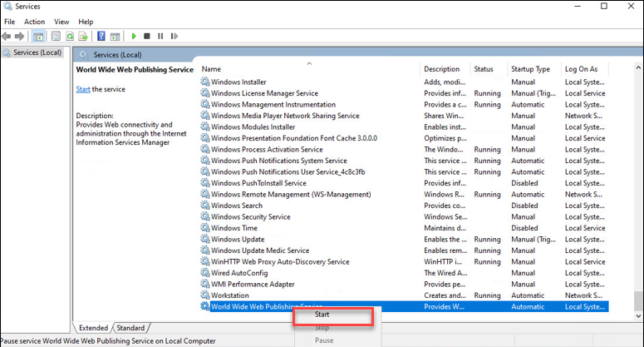Open the View menu
This screenshot has width=644, height=347.
61,22
